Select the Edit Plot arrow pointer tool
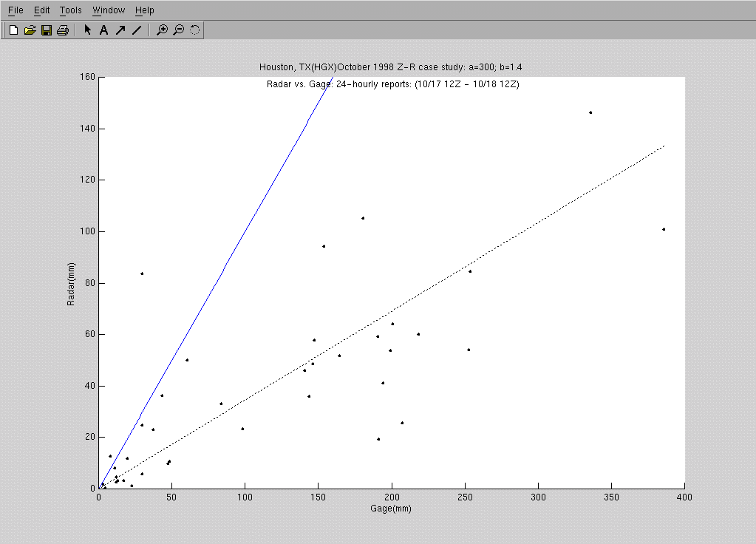The height and width of the screenshot is (544, 756). click(x=87, y=30)
